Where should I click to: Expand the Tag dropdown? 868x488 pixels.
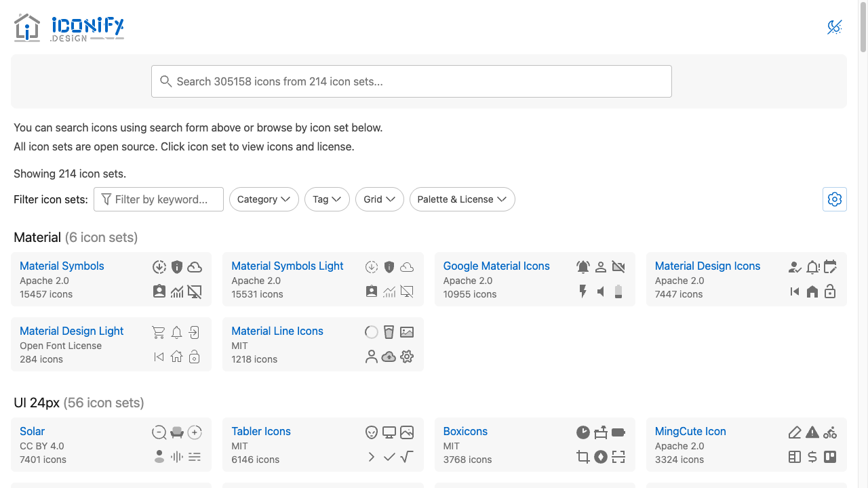(x=327, y=199)
